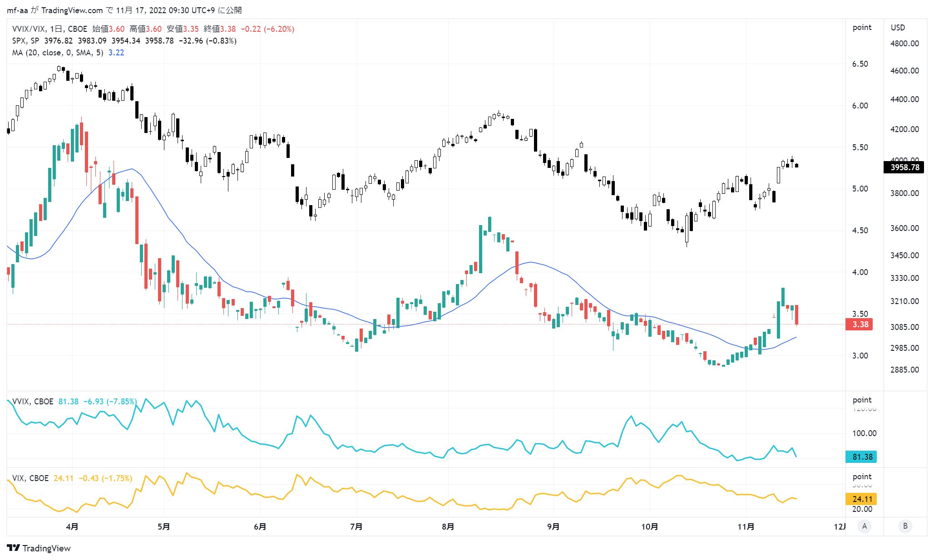Click the 3600.00 price scale value
The image size is (934, 560).
point(904,228)
